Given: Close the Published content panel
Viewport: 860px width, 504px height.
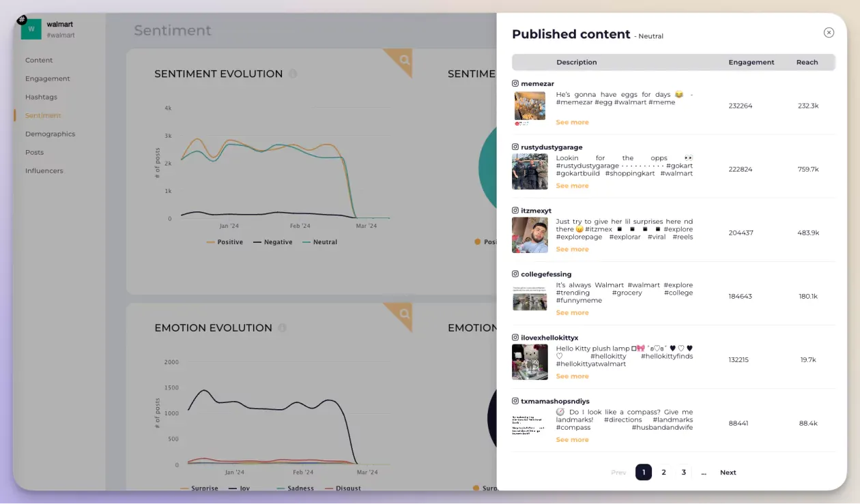Looking at the screenshot, I should point(829,33).
